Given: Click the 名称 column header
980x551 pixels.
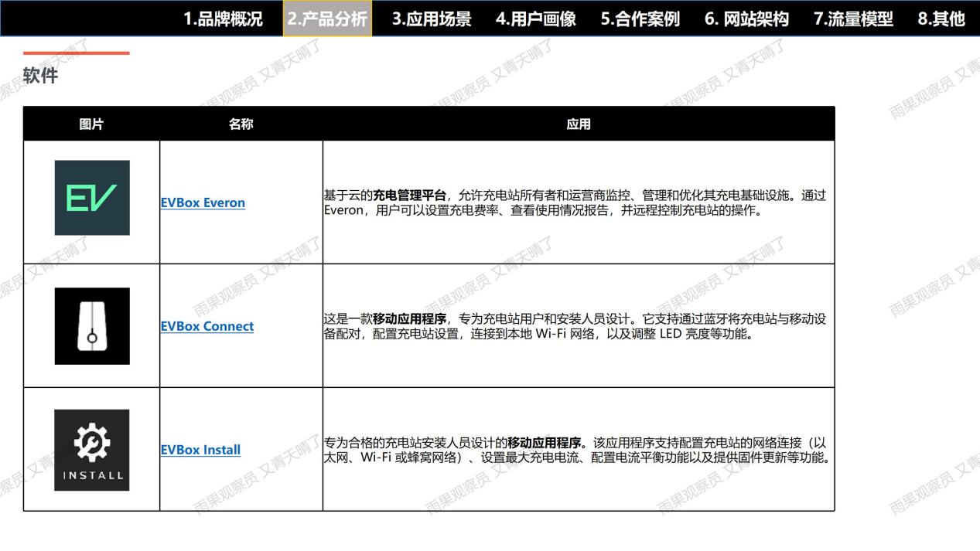Looking at the screenshot, I should [x=241, y=124].
